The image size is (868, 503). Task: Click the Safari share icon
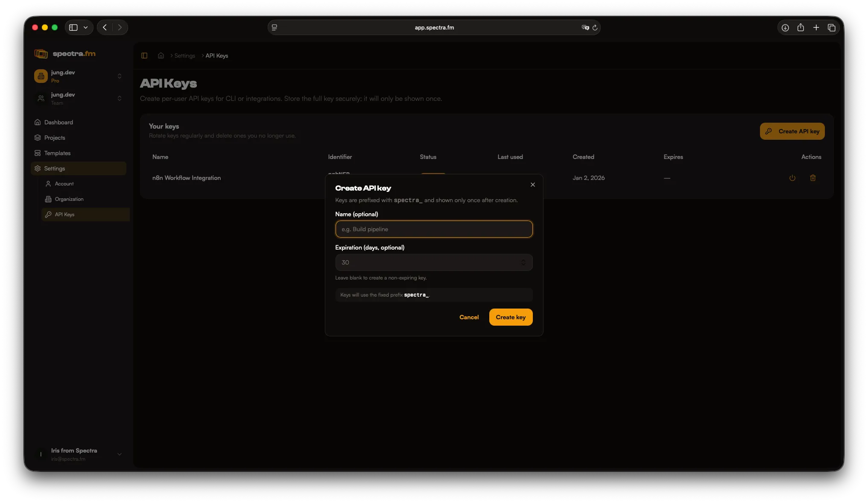point(801,27)
